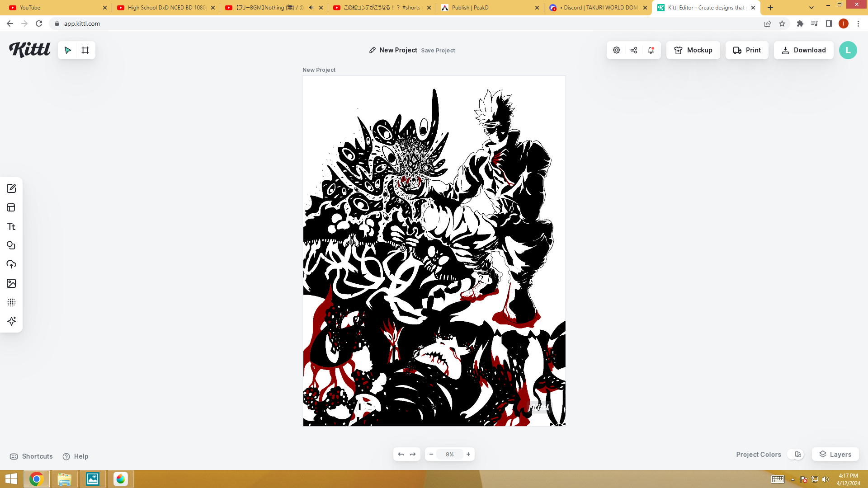Click Save Project link
The image size is (868, 488).
[x=438, y=51]
